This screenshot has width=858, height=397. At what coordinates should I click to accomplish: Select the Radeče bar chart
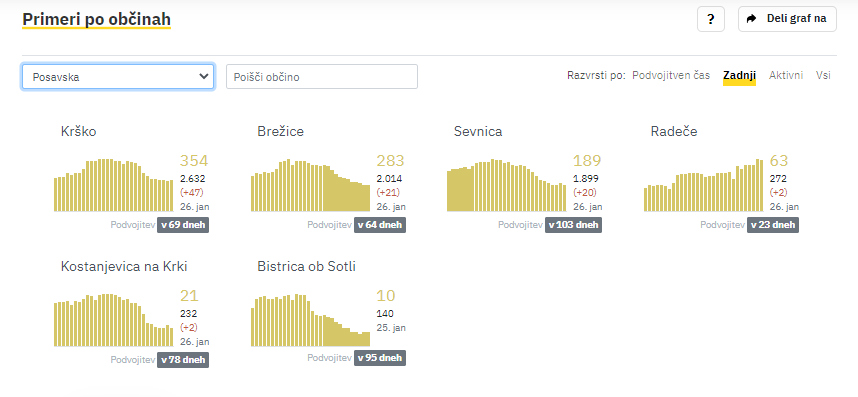703,185
